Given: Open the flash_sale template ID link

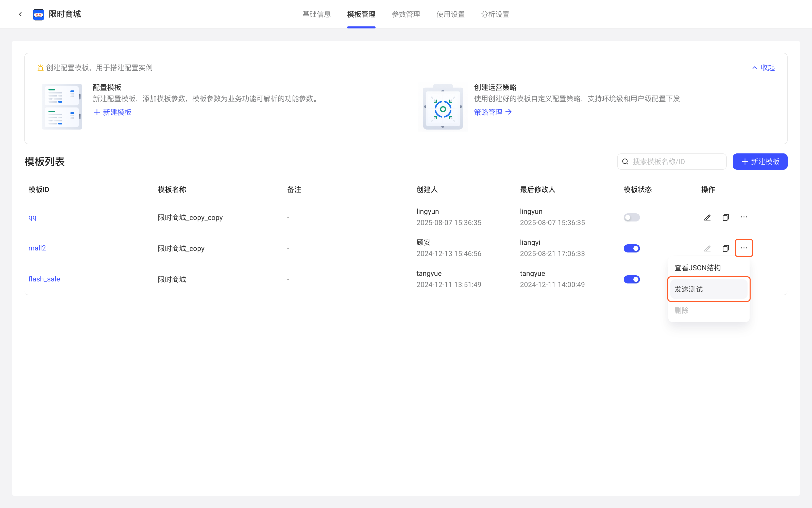Looking at the screenshot, I should click(44, 279).
